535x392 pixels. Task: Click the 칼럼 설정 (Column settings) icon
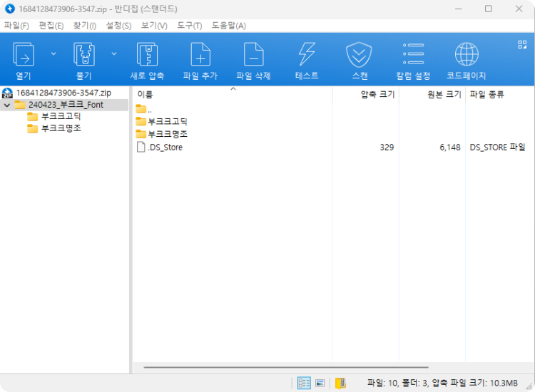pyautogui.click(x=413, y=54)
